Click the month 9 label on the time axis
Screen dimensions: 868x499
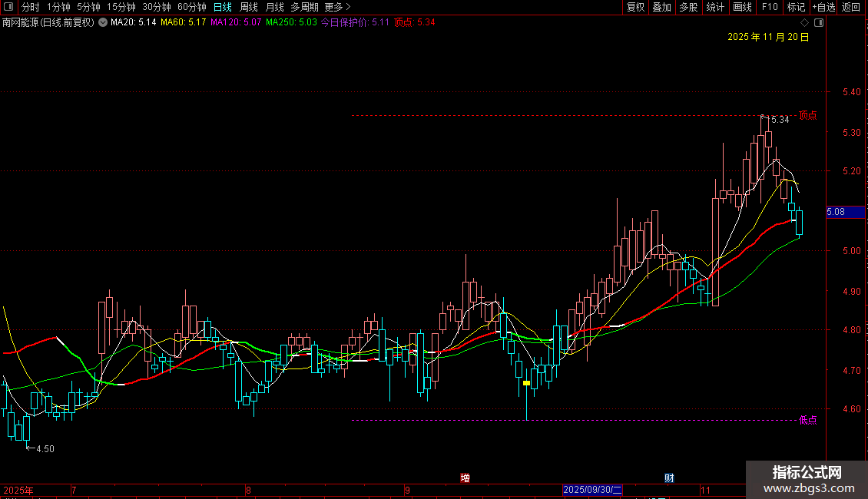[407, 490]
